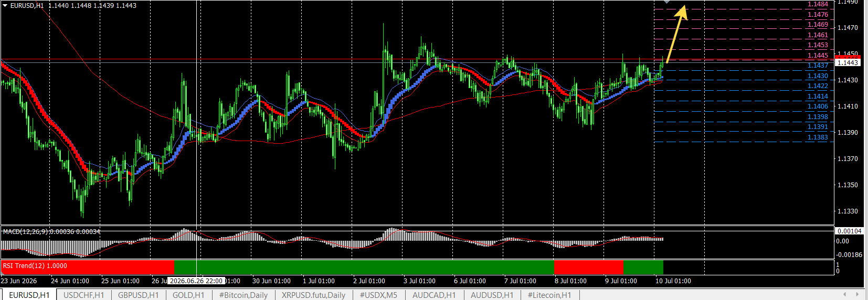Select the GOLD,H1 chart tab
The height and width of the screenshot is (300, 868).
(188, 295)
